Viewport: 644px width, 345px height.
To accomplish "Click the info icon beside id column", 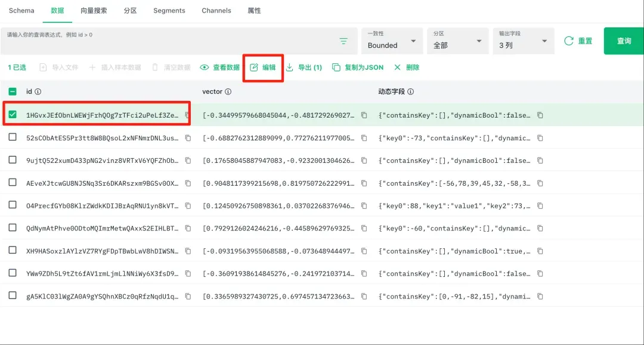I will [38, 92].
